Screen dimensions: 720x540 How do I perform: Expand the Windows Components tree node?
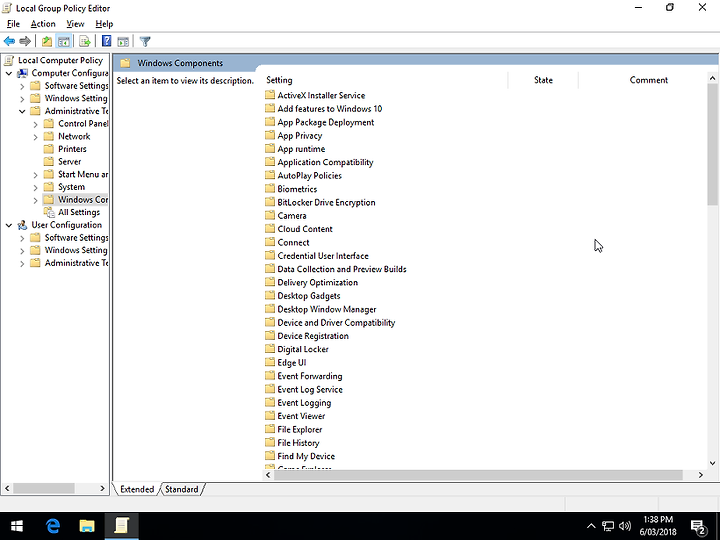(x=35, y=200)
